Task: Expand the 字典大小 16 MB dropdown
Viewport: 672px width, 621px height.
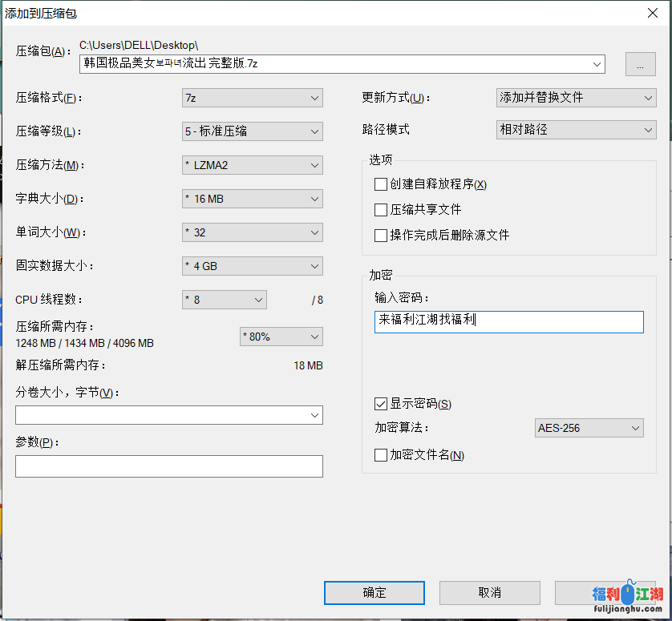Action: (252, 199)
